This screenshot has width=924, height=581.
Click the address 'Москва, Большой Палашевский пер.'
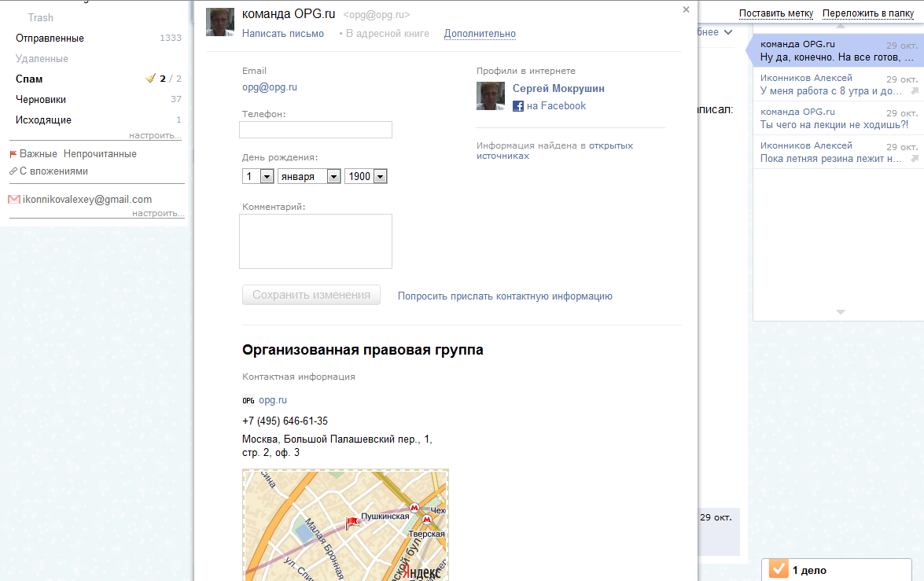(337, 446)
